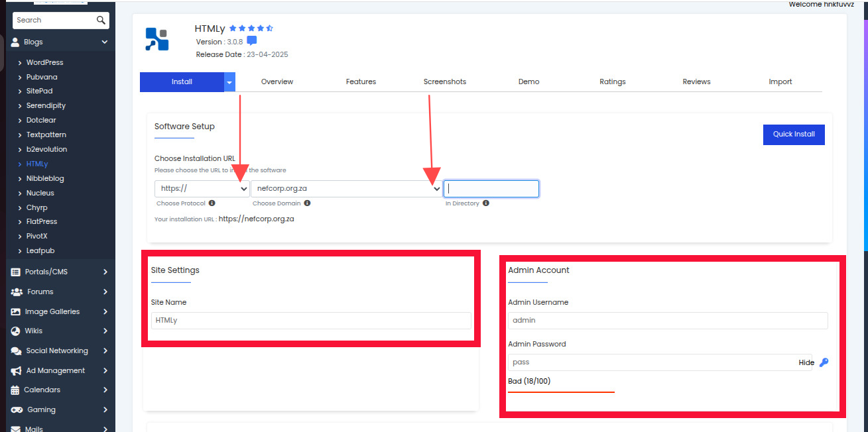Open the Import tab
Image resolution: width=868 pixels, height=432 pixels.
(x=780, y=82)
